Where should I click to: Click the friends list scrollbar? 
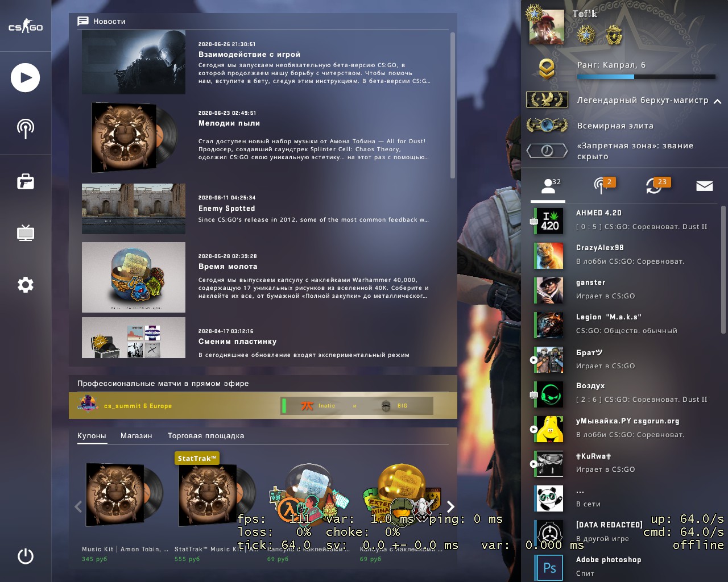click(x=723, y=269)
